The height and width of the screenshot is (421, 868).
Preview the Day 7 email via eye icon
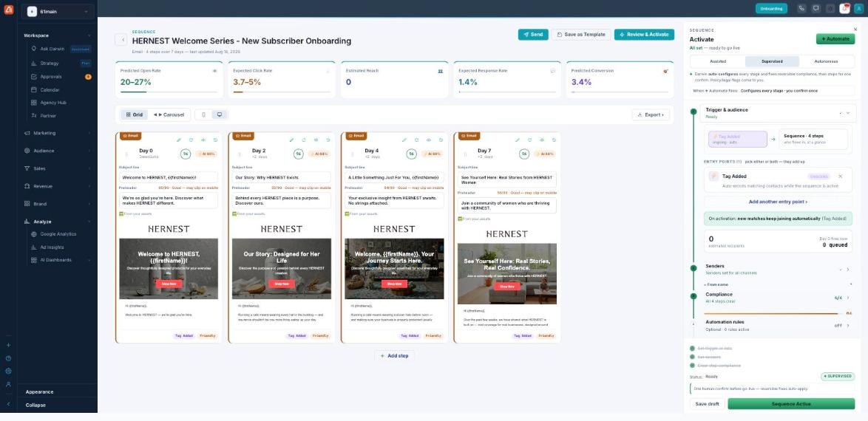pos(542,140)
